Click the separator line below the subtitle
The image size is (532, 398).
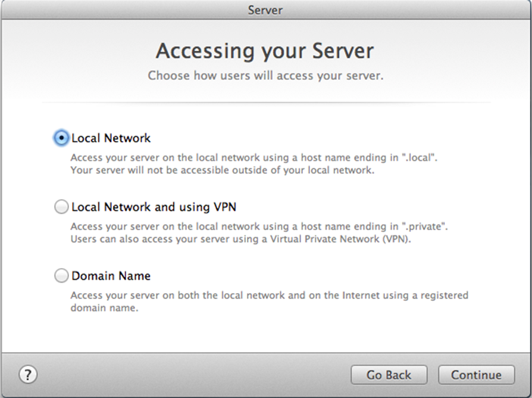tap(266, 102)
